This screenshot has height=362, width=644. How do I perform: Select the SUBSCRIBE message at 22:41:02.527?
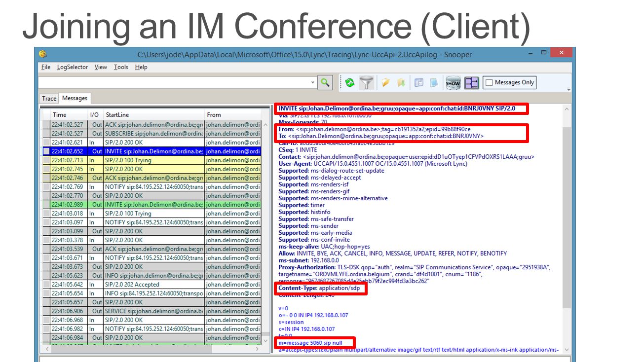click(152, 134)
